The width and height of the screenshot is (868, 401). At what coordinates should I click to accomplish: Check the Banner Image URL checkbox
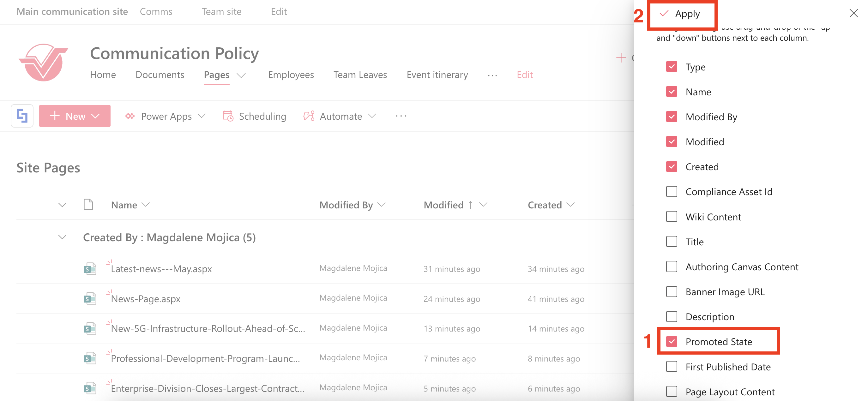pos(672,291)
